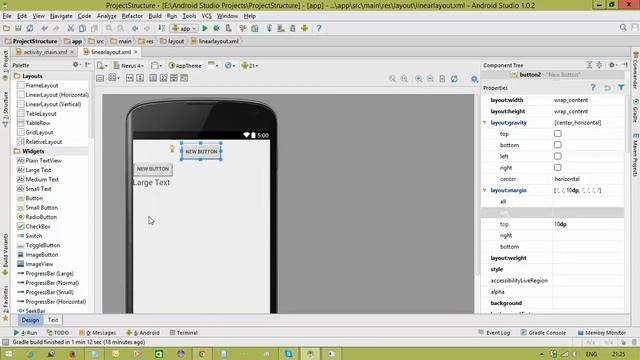This screenshot has width=640, height=360.
Task: Click the Refresh icon in designer toolbar
Action: 454,79
